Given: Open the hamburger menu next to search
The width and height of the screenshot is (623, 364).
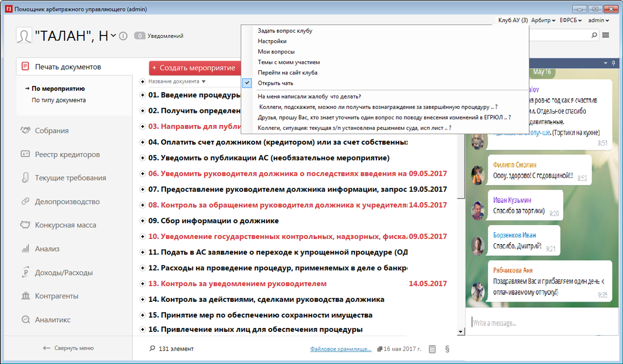Looking at the screenshot, I should coord(605,35).
